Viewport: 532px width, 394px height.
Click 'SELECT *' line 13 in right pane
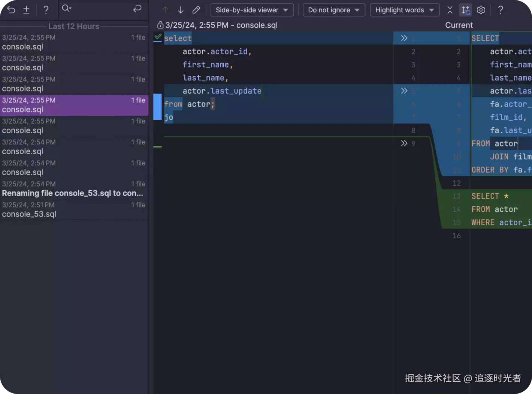coord(490,196)
